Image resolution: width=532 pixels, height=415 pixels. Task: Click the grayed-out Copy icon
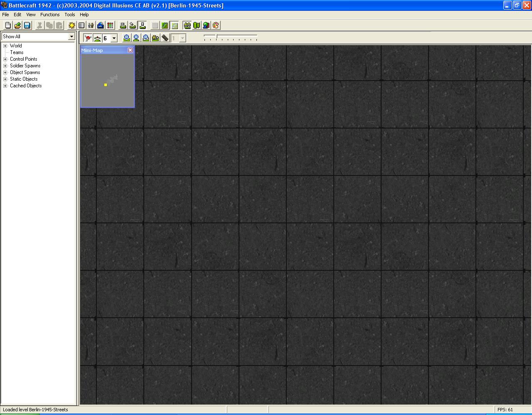49,25
